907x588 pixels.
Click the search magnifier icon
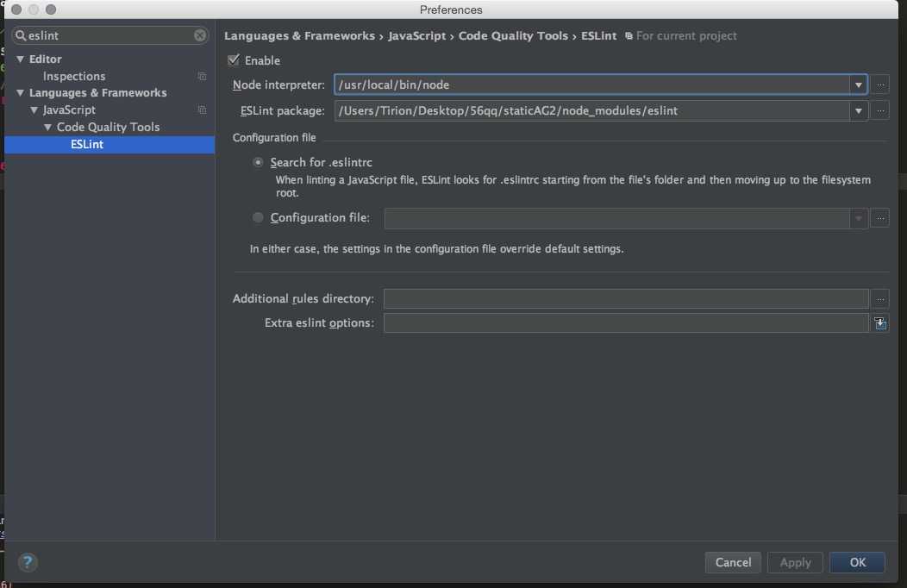pos(21,35)
